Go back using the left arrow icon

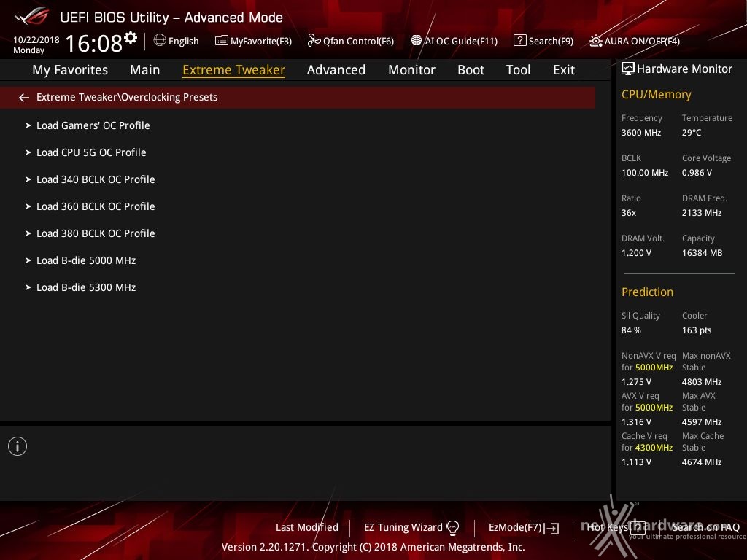(x=24, y=98)
